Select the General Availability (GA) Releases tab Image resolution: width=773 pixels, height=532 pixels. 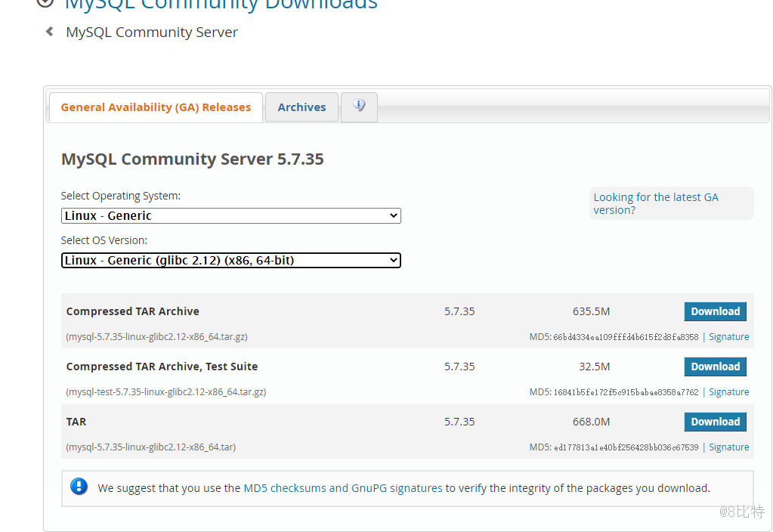tap(155, 107)
